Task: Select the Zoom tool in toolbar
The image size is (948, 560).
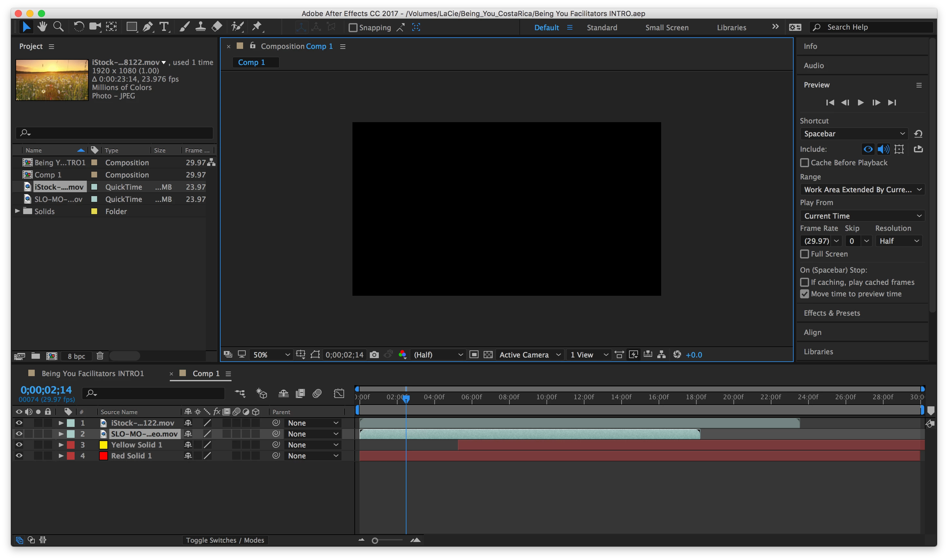Action: [x=59, y=27]
